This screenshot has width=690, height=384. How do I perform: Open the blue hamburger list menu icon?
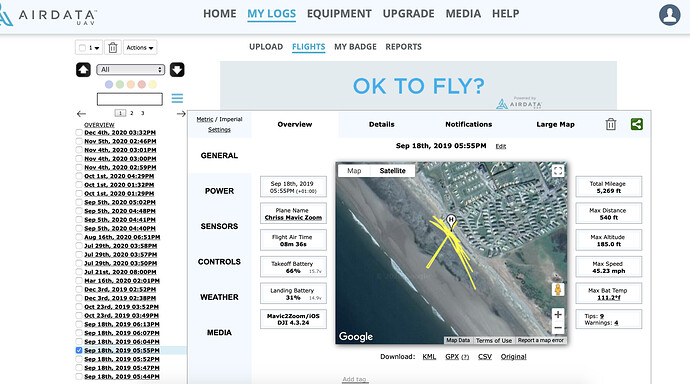coord(177,98)
